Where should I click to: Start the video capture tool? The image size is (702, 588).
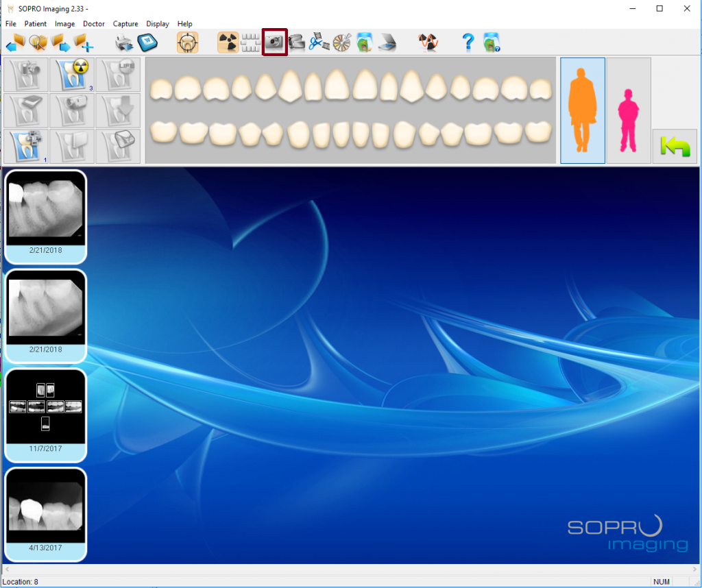(296, 42)
